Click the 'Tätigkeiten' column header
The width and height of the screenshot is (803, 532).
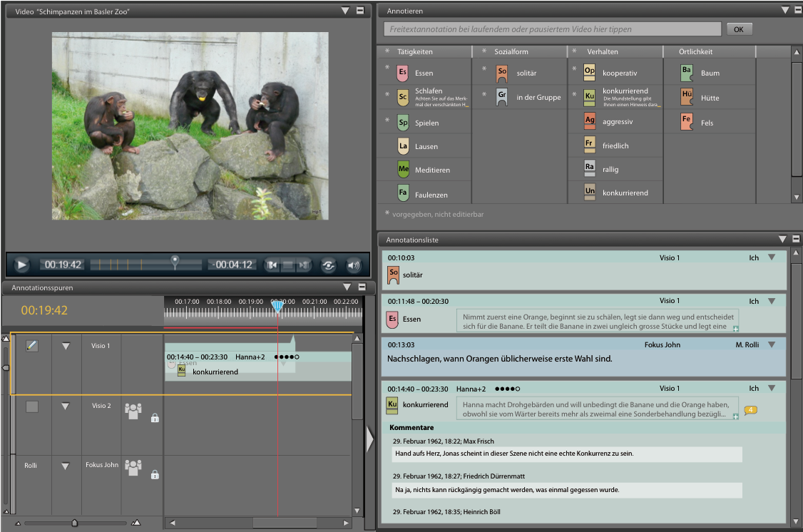(415, 52)
